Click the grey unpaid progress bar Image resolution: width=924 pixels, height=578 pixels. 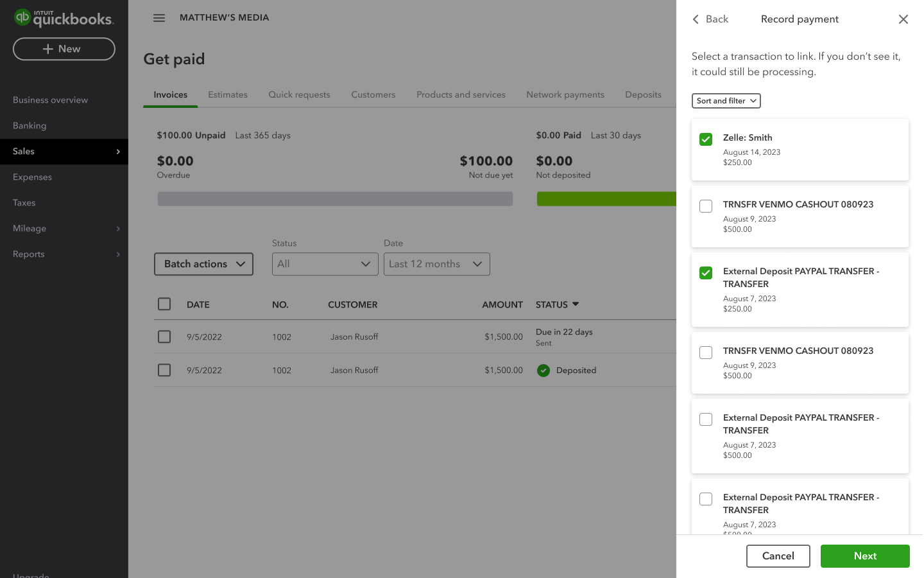(x=335, y=199)
